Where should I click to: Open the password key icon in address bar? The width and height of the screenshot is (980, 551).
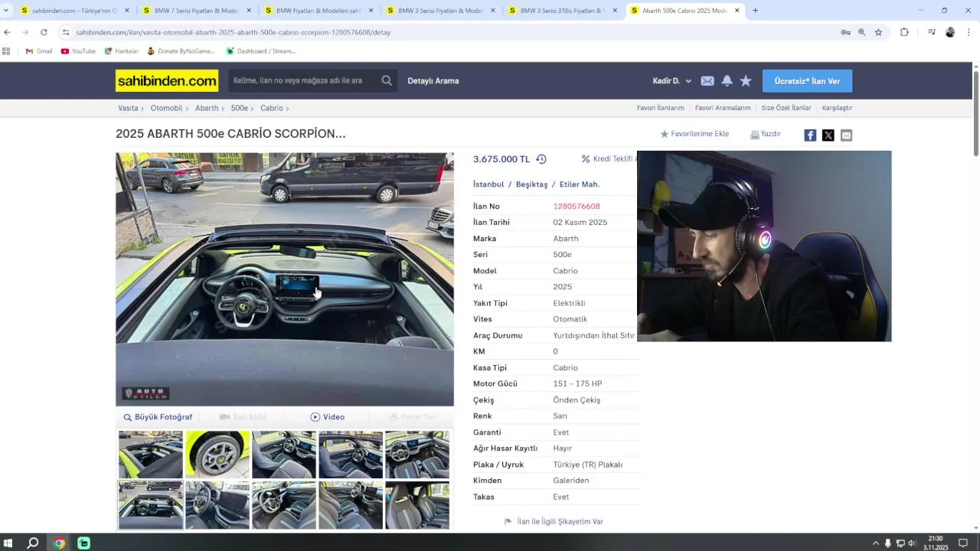click(845, 32)
